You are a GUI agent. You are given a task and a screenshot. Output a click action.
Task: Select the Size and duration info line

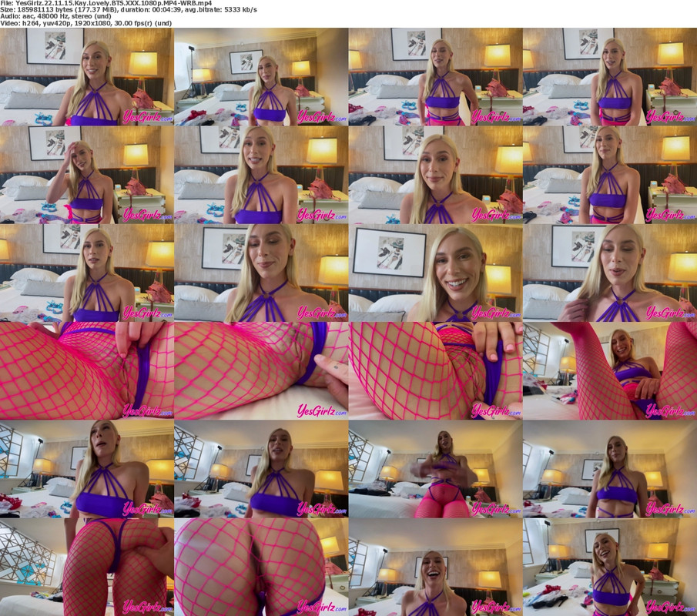click(129, 9)
